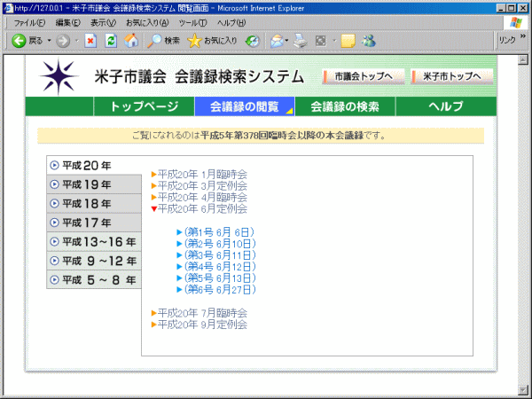Click the History toolbar icon
This screenshot has height=399, width=532.
pos(252,41)
